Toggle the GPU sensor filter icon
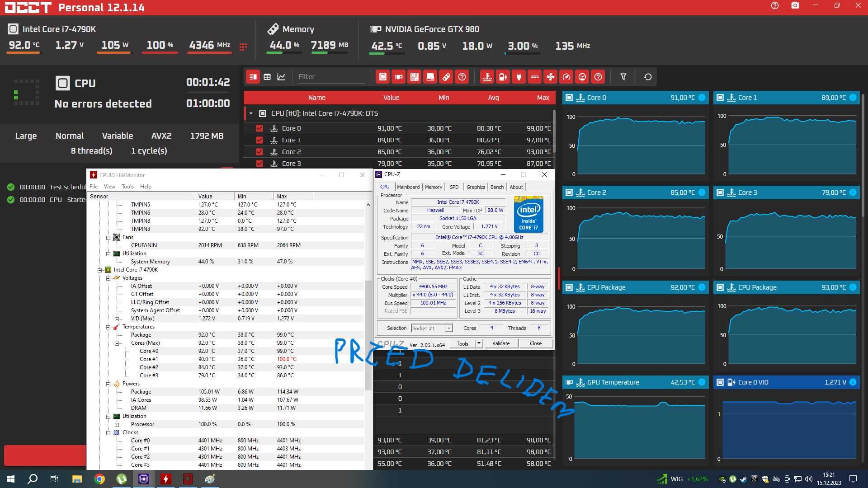Image resolution: width=868 pixels, height=488 pixels. click(399, 77)
